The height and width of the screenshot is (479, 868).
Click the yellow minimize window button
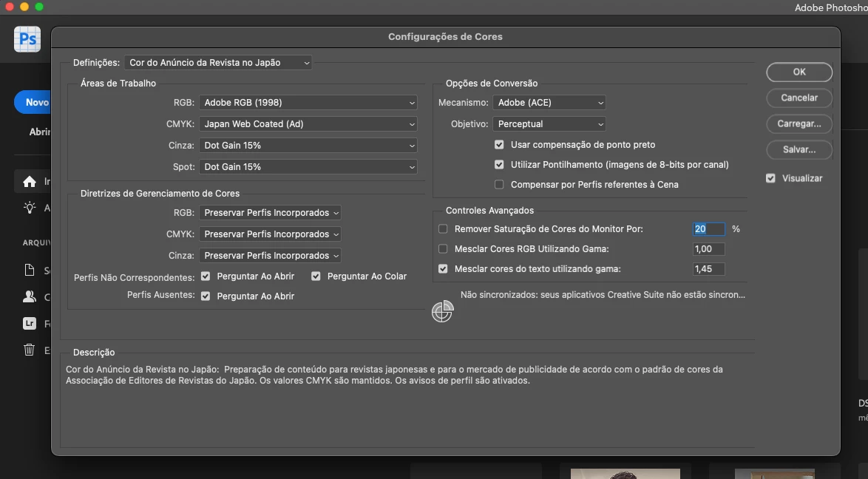pyautogui.click(x=24, y=7)
